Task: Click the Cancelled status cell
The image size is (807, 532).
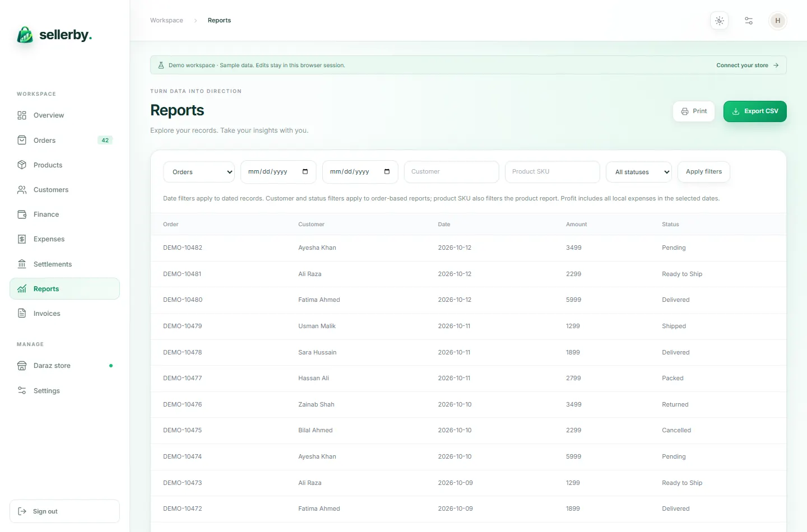Action: [676, 430]
